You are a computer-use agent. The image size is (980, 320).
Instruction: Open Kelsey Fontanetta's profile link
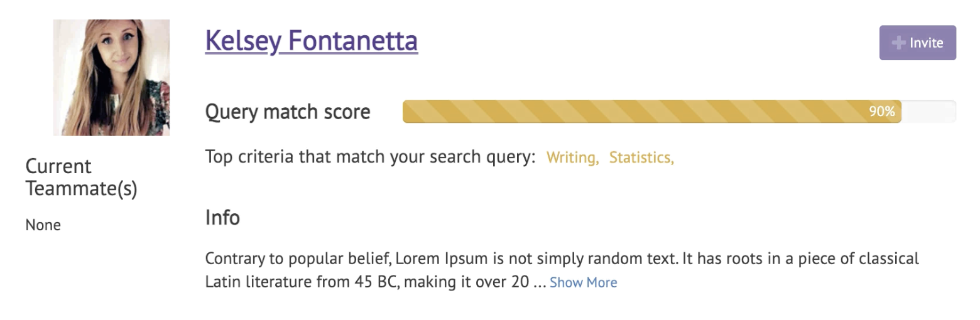click(x=312, y=40)
